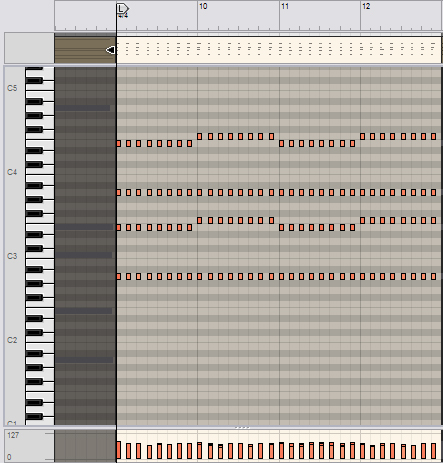
Task: Grab dotted divider between note and velocity lanes
Action: (242, 427)
